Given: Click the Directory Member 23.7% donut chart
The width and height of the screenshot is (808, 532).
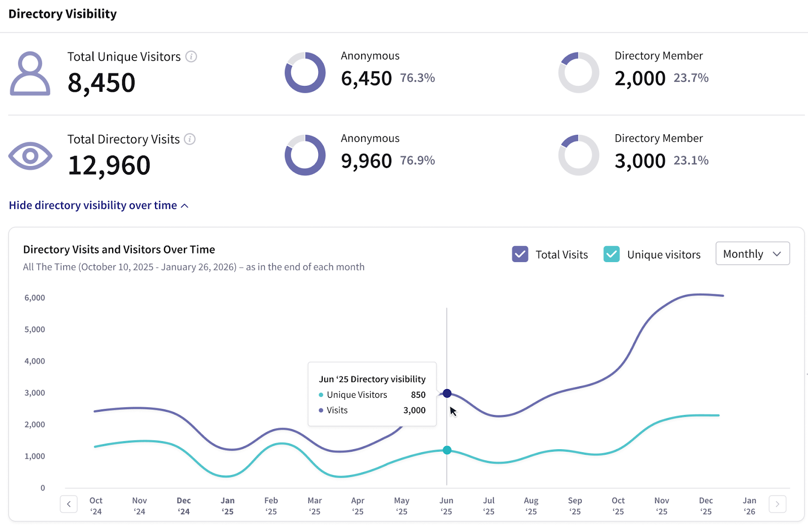Looking at the screenshot, I should click(x=579, y=72).
